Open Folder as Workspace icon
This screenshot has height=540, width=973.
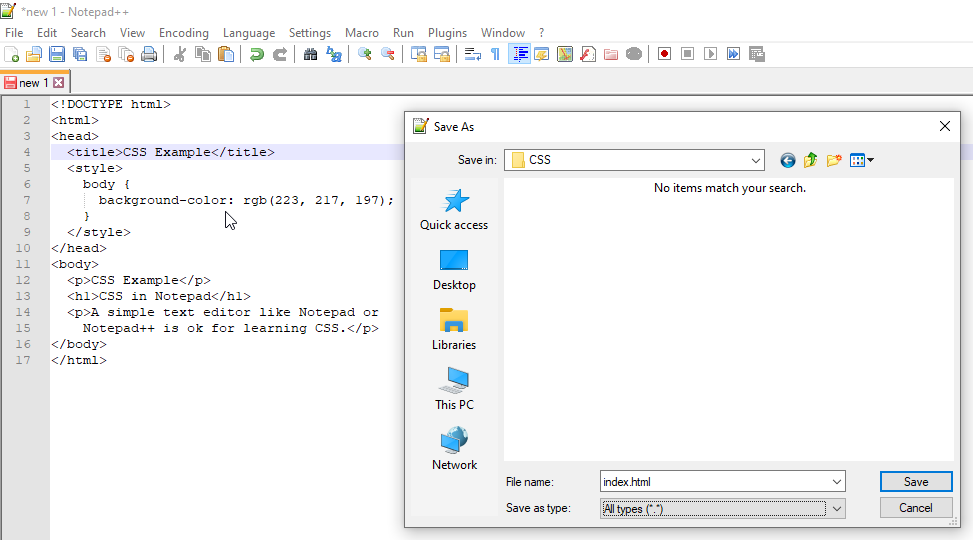click(611, 55)
